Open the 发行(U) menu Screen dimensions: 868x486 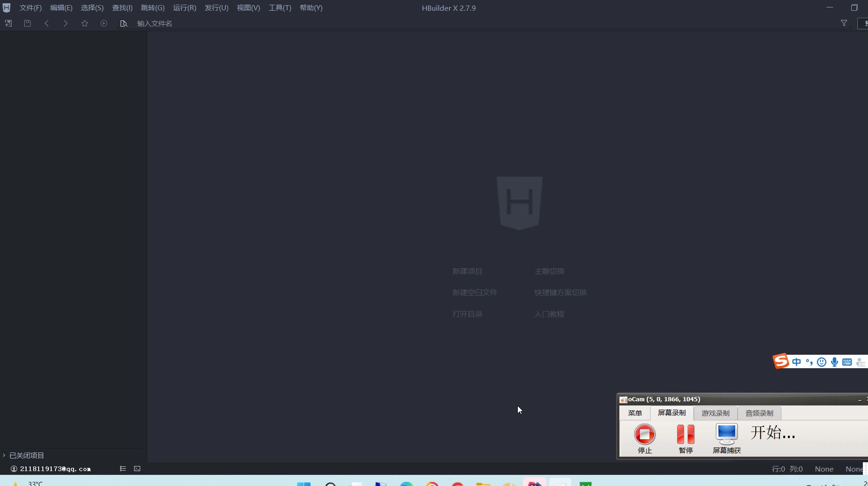pyautogui.click(x=217, y=8)
